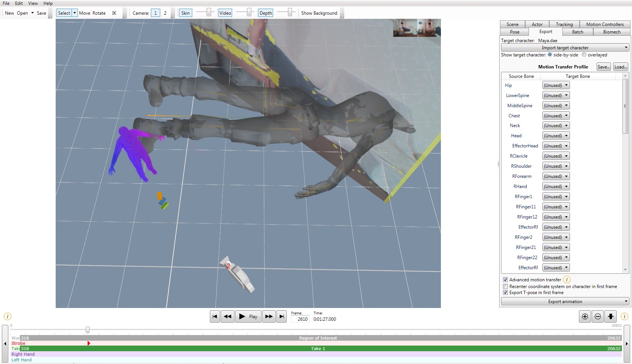This screenshot has width=632, height=364.
Task: Adjust the Depth opacity slider
Action: 290,12
